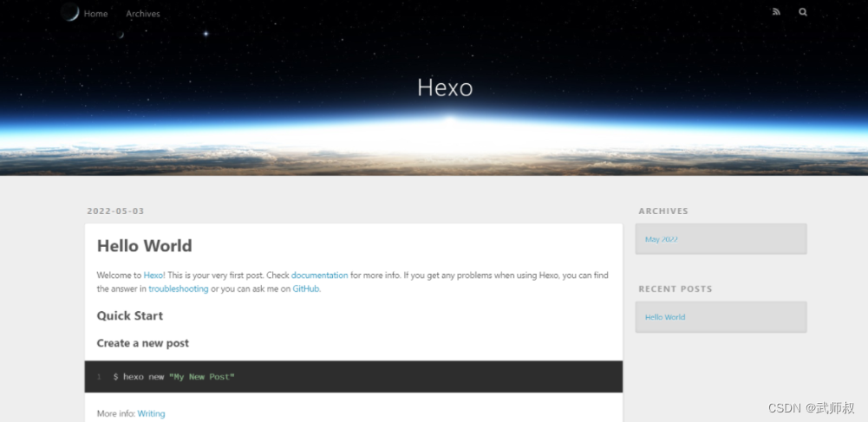The height and width of the screenshot is (422, 868).
Task: Open the RSS feed icon
Action: 776,11
